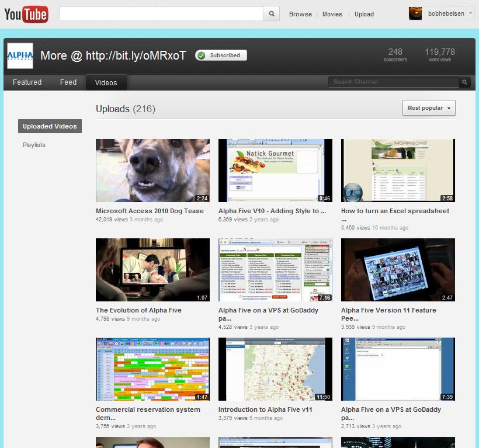This screenshot has height=448, width=479.
Task: Click the YouTube logo
Action: pyautogui.click(x=26, y=14)
